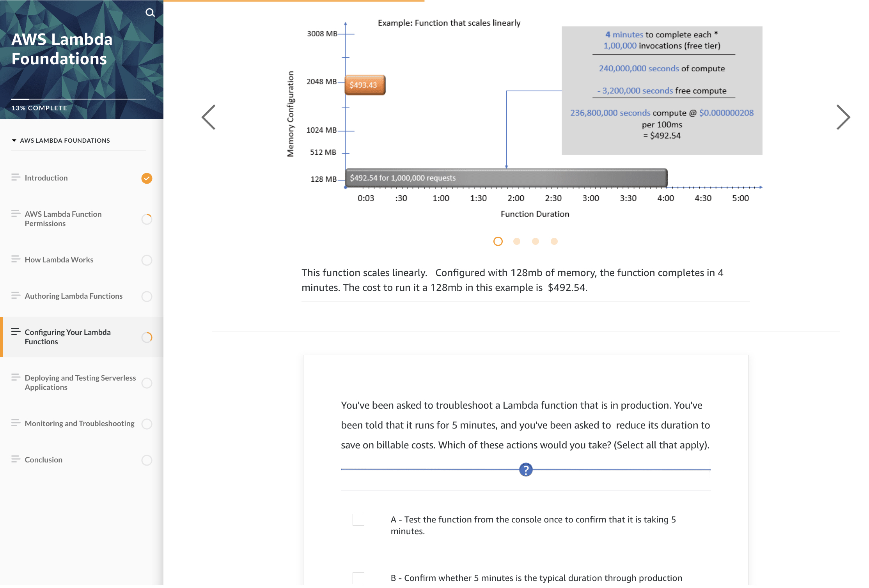Select the third carousel dot indicator
The width and height of the screenshot is (869, 588).
pos(535,241)
